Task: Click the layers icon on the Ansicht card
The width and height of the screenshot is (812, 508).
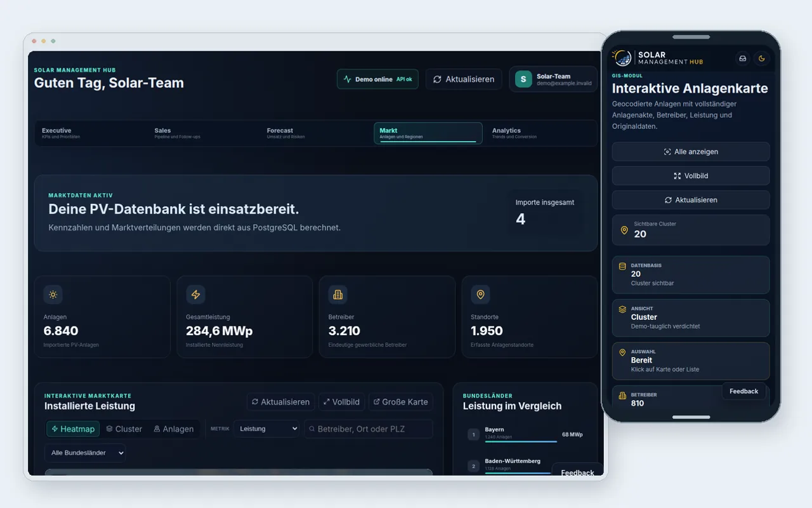Action: [622, 309]
